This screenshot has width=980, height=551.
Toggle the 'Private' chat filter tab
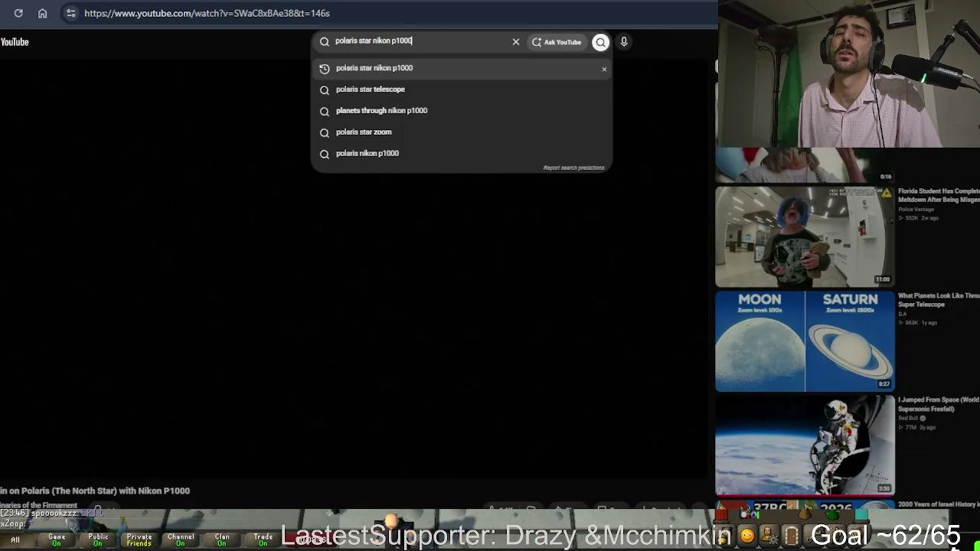click(139, 540)
